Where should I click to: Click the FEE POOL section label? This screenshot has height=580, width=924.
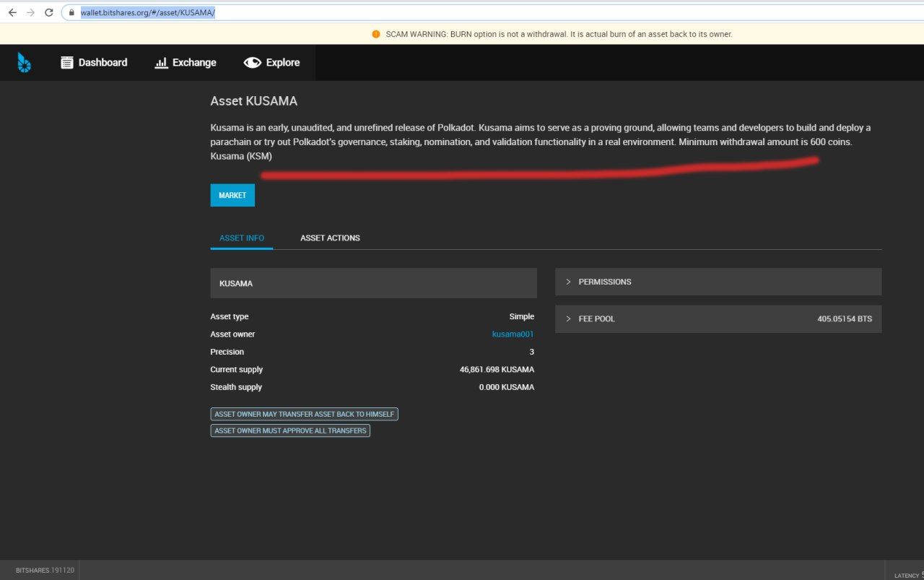597,319
